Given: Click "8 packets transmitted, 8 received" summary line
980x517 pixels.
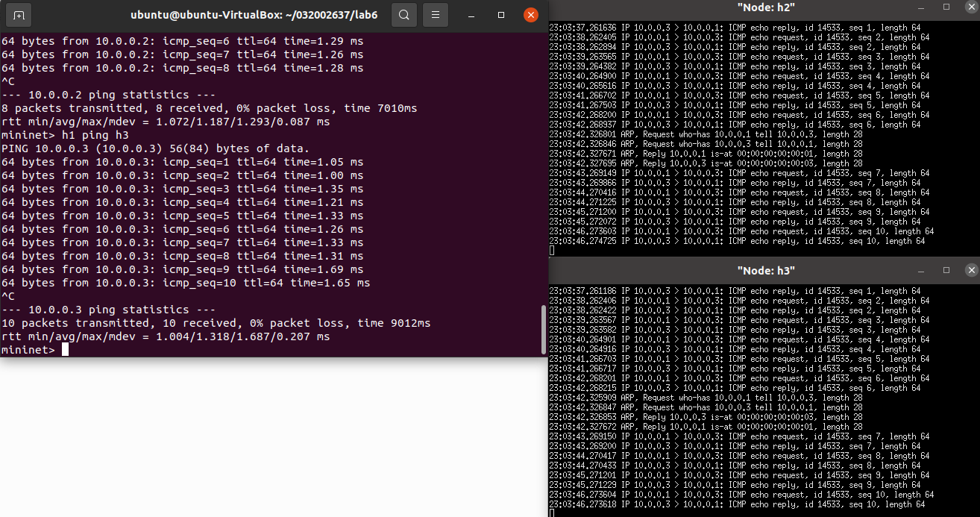Looking at the screenshot, I should pos(209,108).
